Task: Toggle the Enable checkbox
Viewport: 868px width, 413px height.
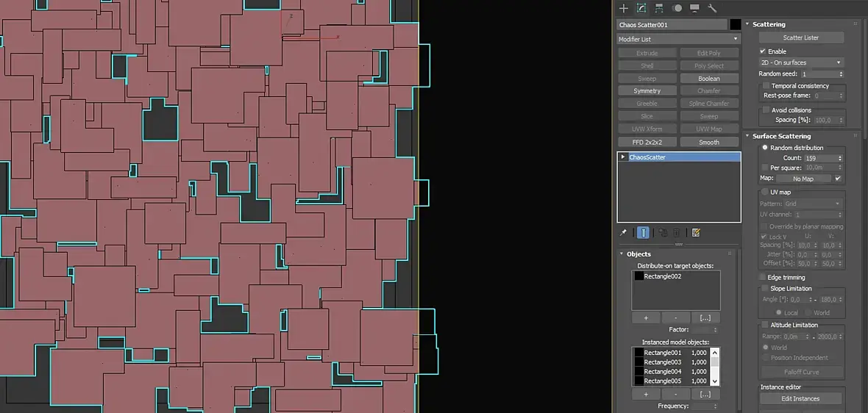Action: point(763,51)
